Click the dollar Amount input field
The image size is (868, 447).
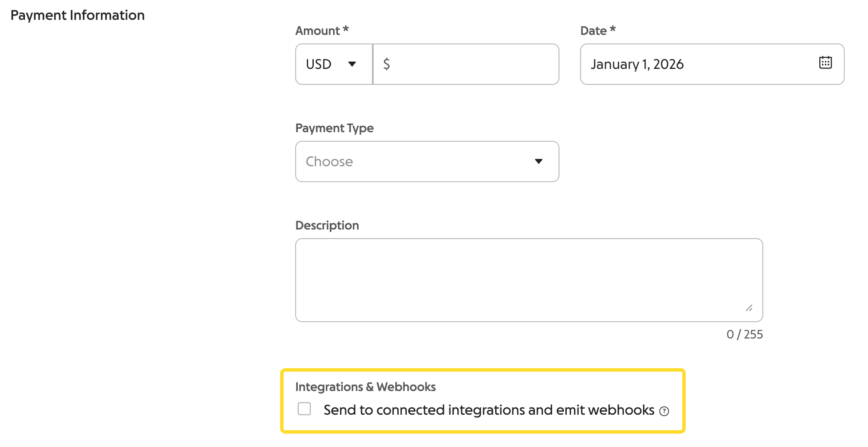[x=466, y=64]
